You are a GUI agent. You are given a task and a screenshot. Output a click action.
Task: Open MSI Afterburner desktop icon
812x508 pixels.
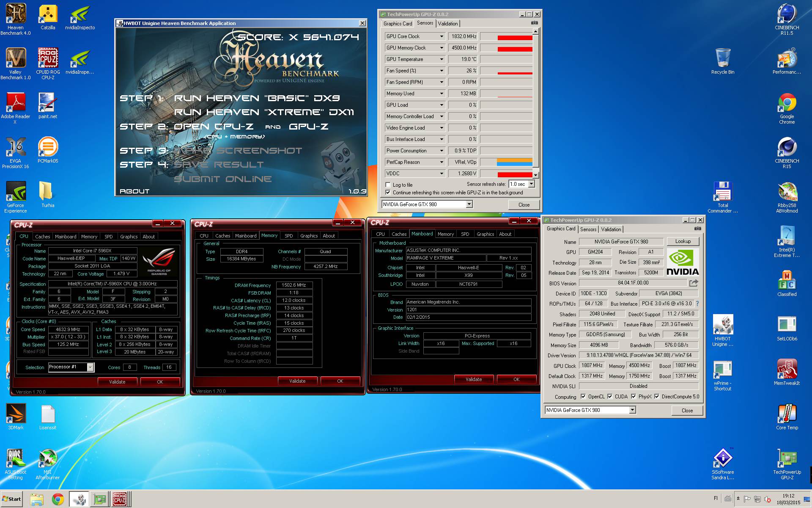pos(48,464)
